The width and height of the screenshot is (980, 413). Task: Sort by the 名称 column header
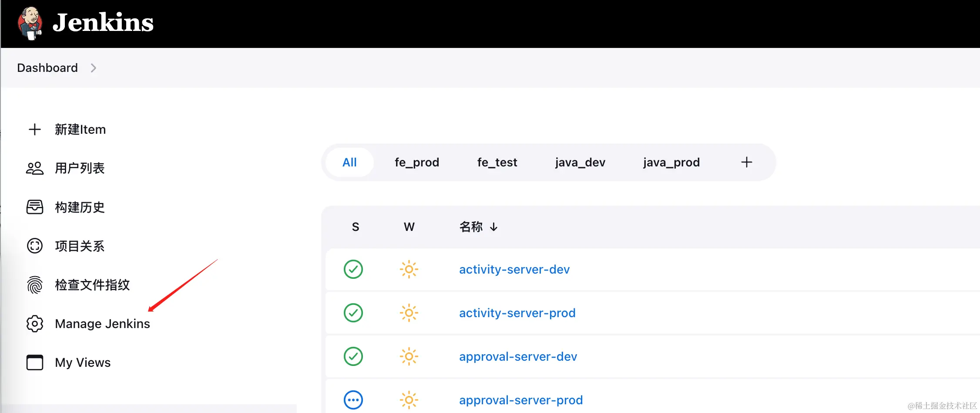(478, 227)
